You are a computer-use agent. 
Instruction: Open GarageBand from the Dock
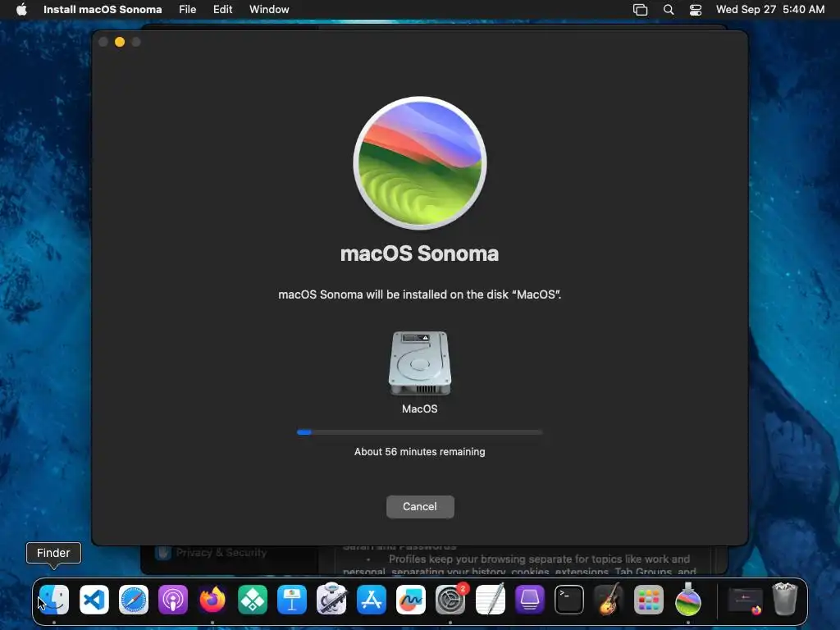609,600
